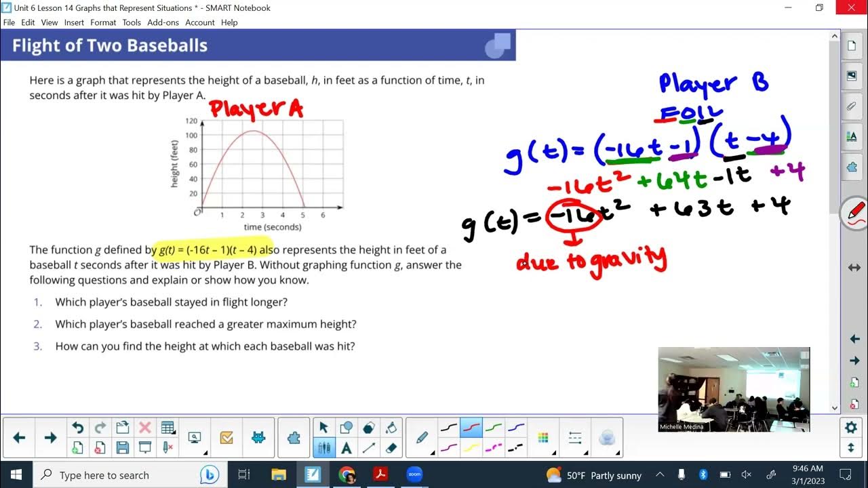Open the Edit menu

tap(28, 22)
